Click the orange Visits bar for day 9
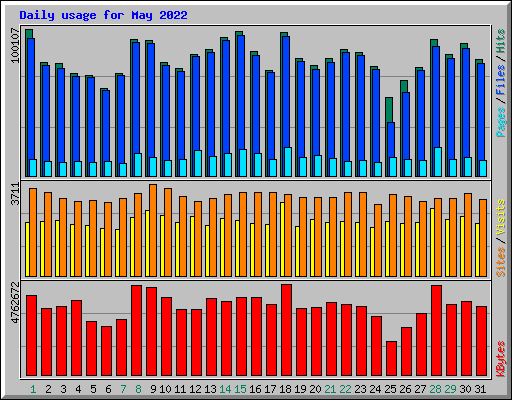 tap(153, 230)
